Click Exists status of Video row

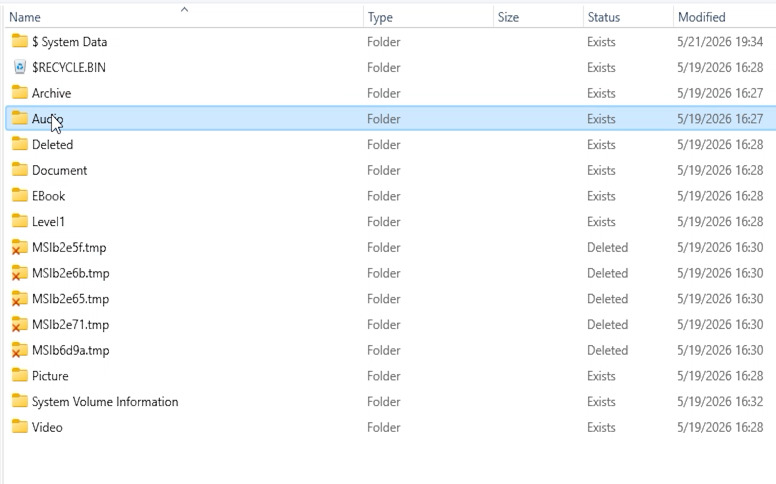[x=601, y=427]
